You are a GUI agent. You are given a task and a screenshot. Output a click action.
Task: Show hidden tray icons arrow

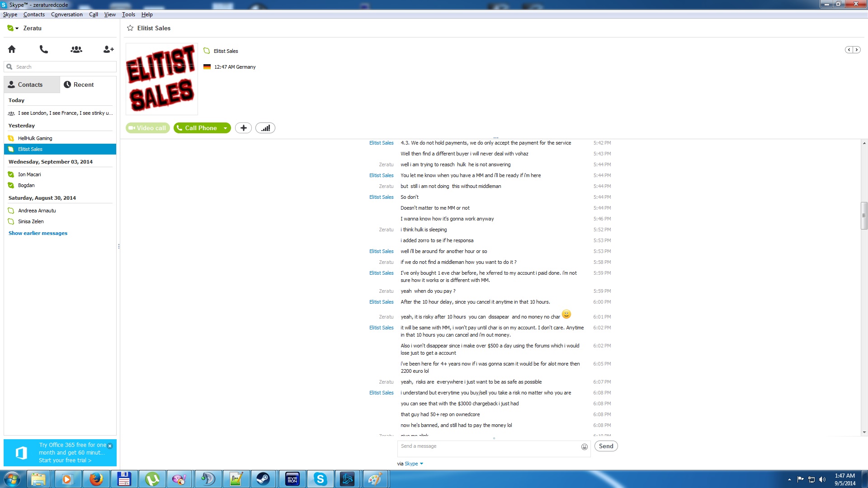coord(789,479)
